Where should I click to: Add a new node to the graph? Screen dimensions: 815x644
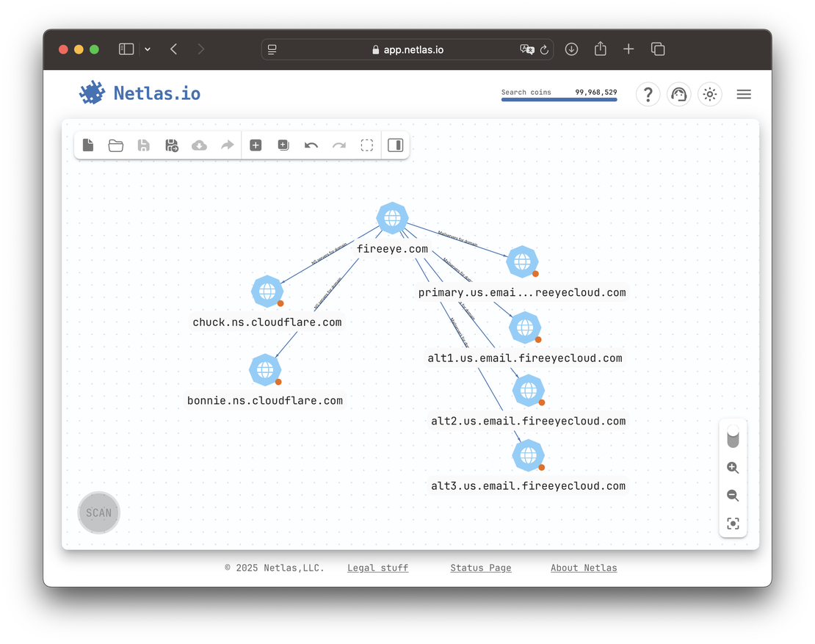[256, 145]
